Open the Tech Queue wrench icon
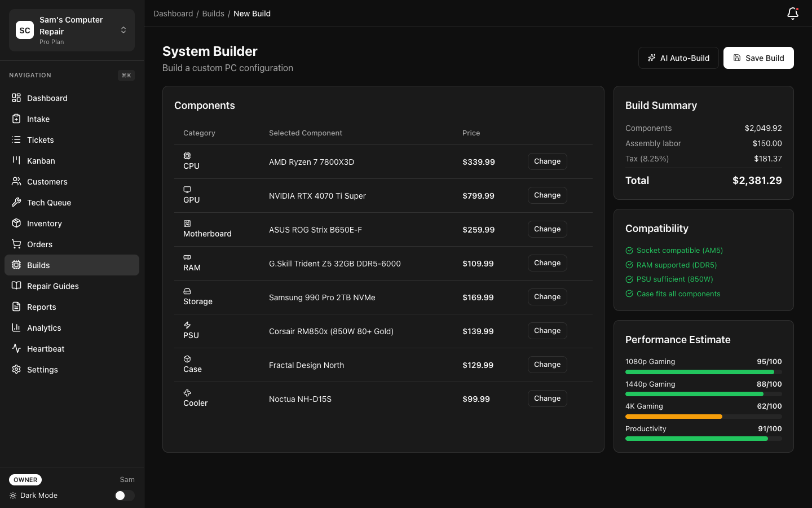 point(16,202)
